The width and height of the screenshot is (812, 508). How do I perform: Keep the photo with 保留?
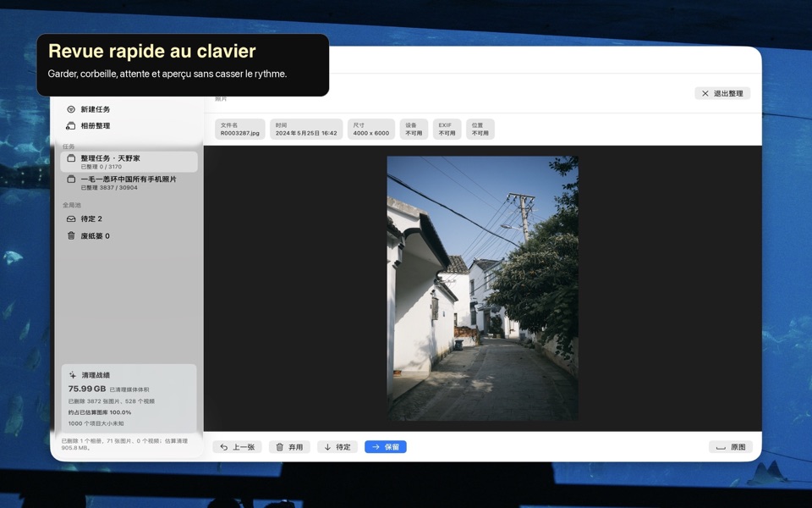pos(386,447)
